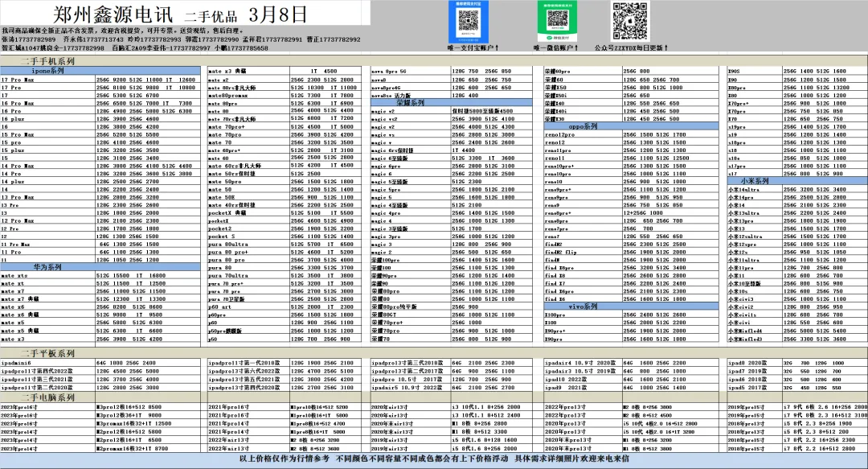The height and width of the screenshot is (469, 868).
Task: Click the 二手平板系列 section header
Action: coord(47,353)
